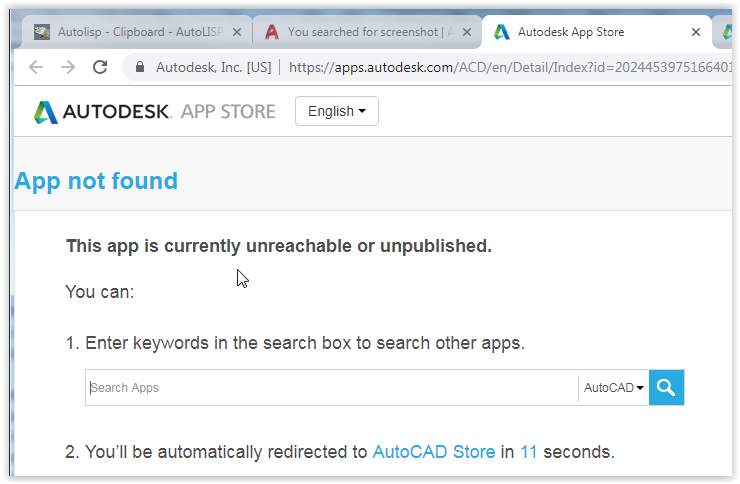
Task: Click the blue magnifier search button
Action: (x=666, y=388)
